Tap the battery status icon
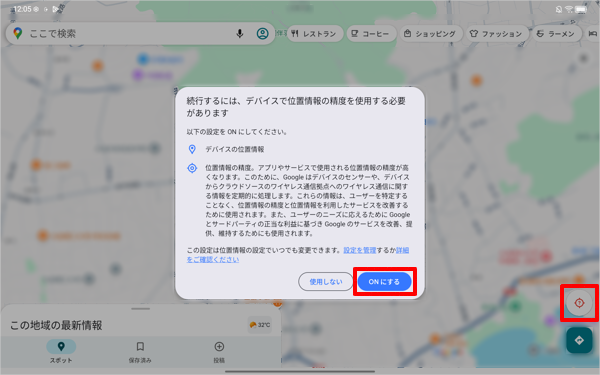The height and width of the screenshot is (375, 600). pos(581,9)
